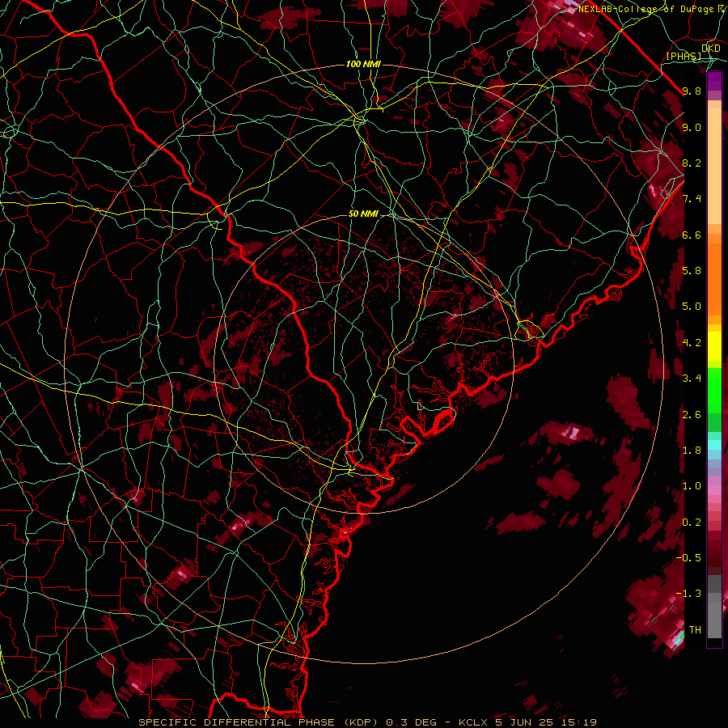Screen dimensions: 728x728
Task: Click the -0.5 value on the scale
Action: (688, 558)
